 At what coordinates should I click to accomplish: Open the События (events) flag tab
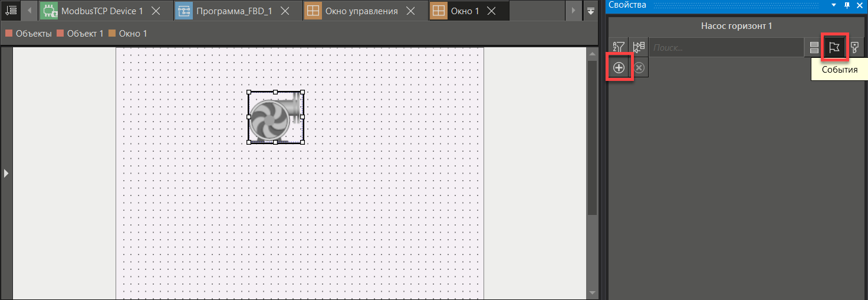tap(834, 48)
